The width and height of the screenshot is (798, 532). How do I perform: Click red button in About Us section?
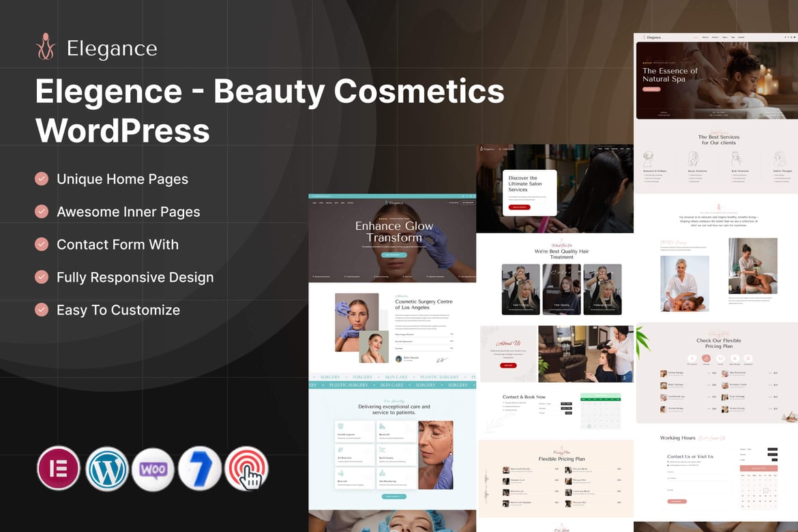click(508, 365)
